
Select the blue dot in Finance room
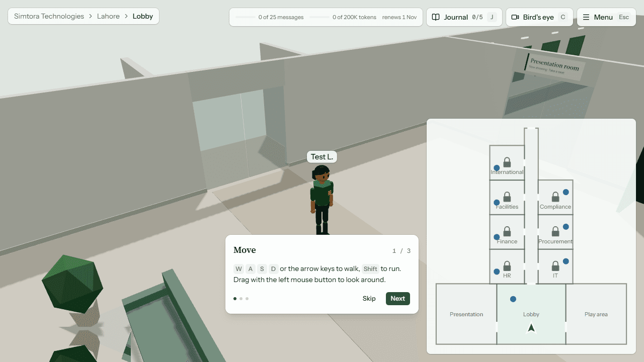(497, 237)
